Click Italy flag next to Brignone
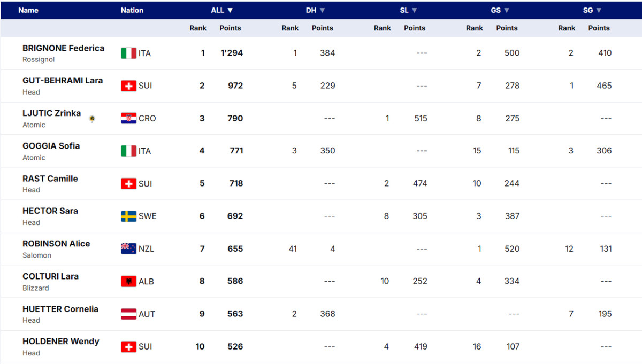 coord(128,53)
